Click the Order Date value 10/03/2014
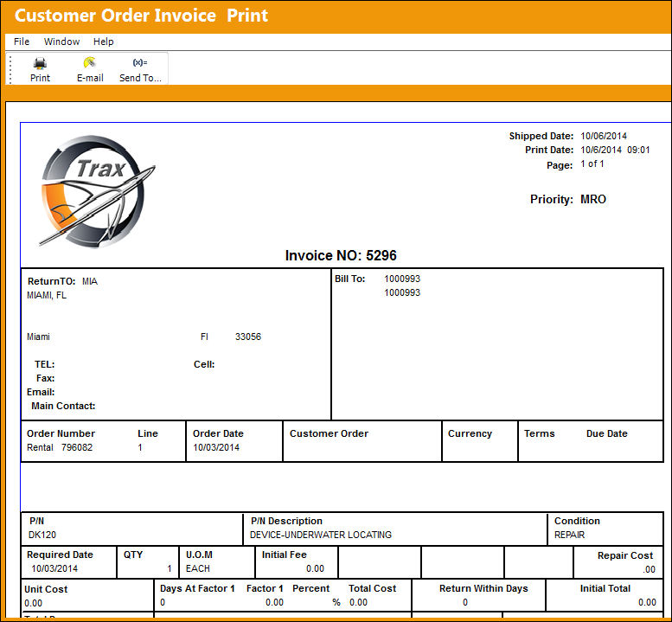The width and height of the screenshot is (672, 622). [216, 447]
